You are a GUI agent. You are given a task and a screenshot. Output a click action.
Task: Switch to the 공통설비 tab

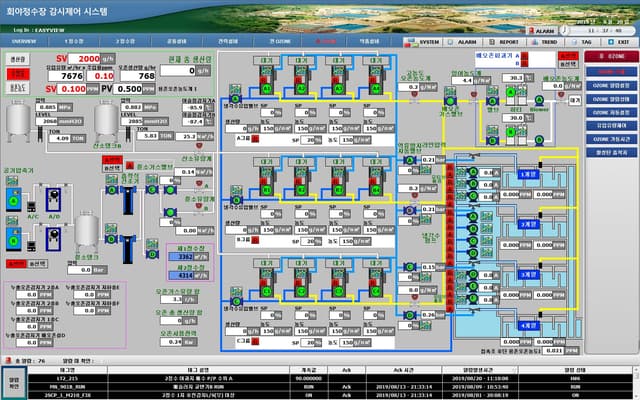tap(176, 41)
